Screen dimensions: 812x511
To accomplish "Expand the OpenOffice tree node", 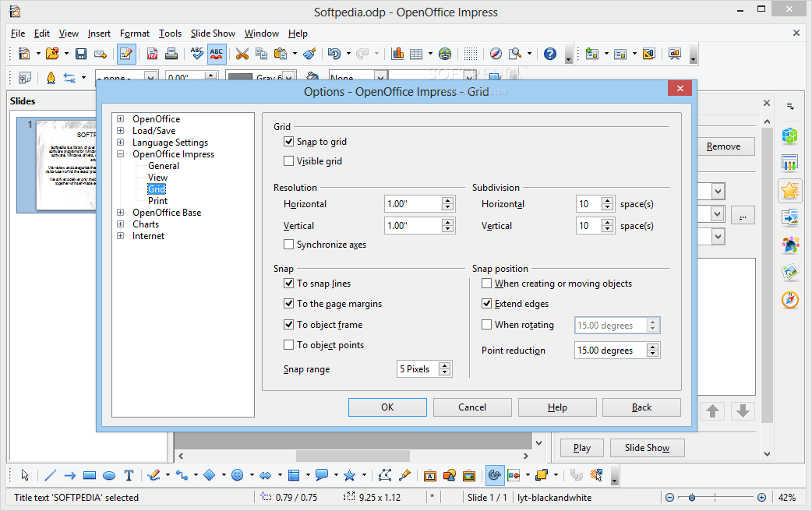I will pos(121,118).
